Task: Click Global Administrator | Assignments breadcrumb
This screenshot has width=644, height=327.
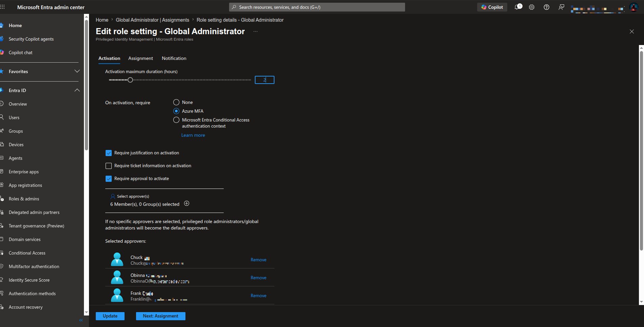Action: [152, 20]
